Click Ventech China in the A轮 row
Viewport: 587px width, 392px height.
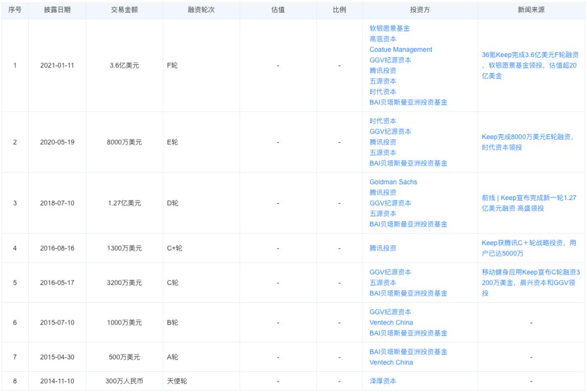tap(391, 363)
